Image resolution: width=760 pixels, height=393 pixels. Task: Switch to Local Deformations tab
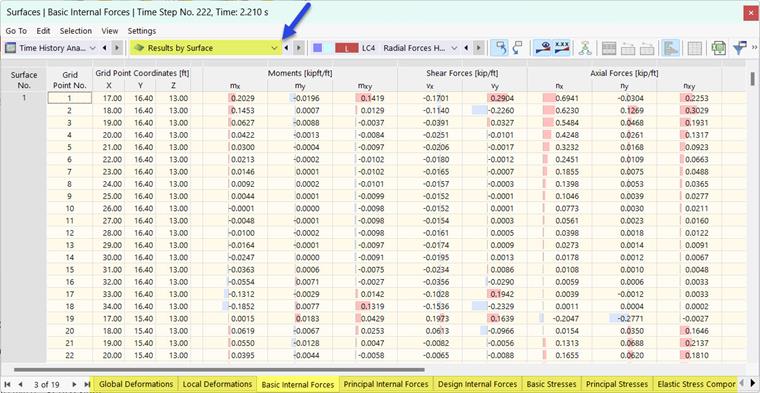pos(217,384)
